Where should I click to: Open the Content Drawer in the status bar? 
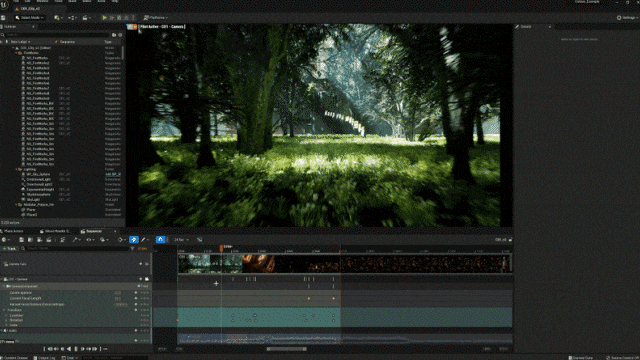pyautogui.click(x=15, y=358)
